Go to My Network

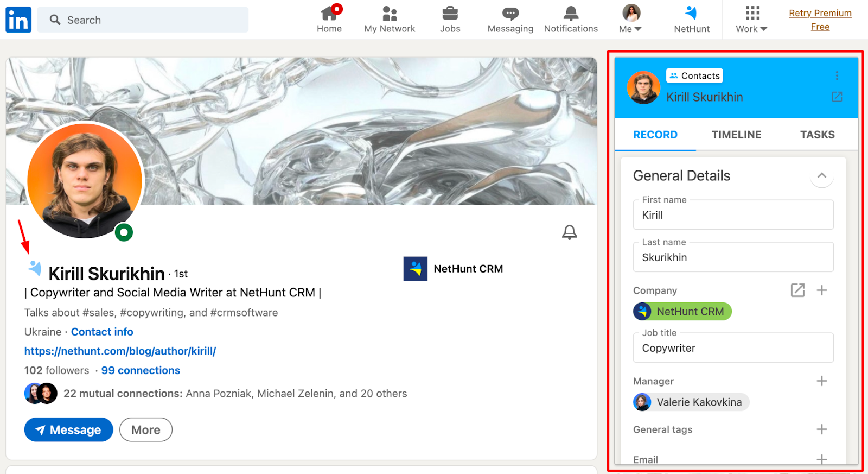[x=390, y=20]
